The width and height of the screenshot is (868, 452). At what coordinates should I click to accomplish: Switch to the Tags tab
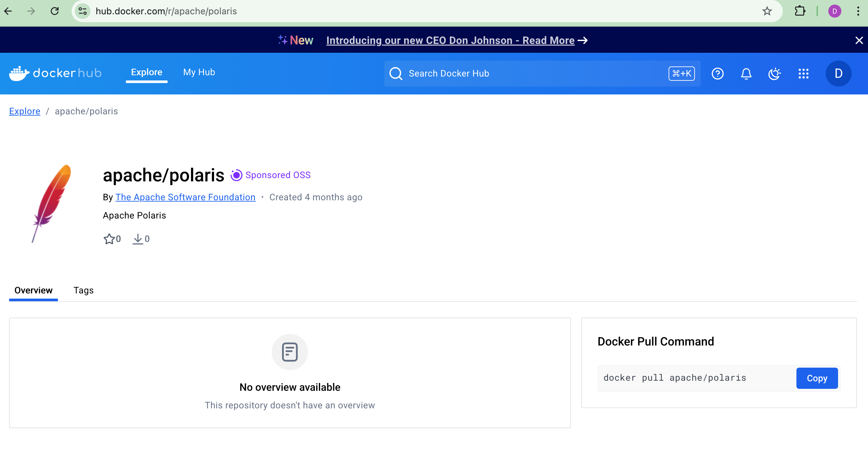click(x=84, y=290)
